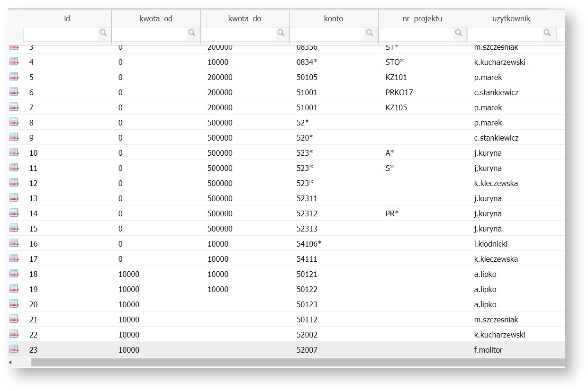Click the row icon for id 10
The width and height of the screenshot is (588, 391).
[14, 152]
